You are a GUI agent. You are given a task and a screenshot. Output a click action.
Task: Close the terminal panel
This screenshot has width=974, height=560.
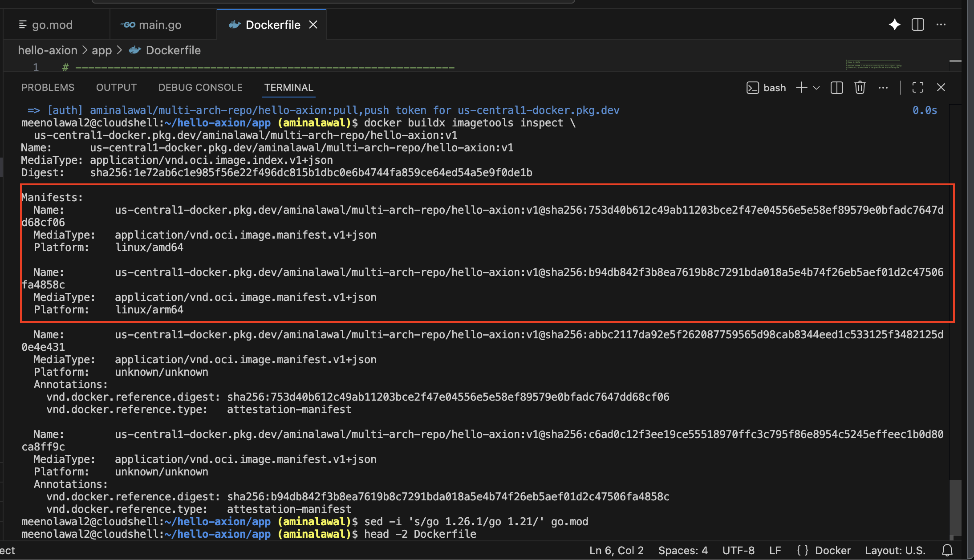click(941, 87)
